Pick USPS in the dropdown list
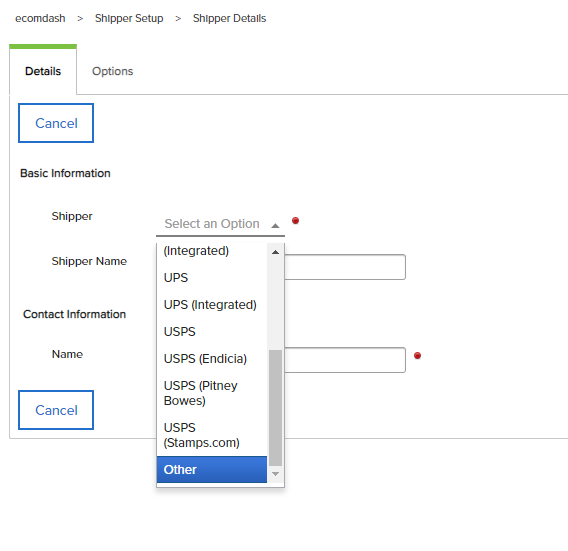Image resolution: width=568 pixels, height=551 pixels. 212,331
